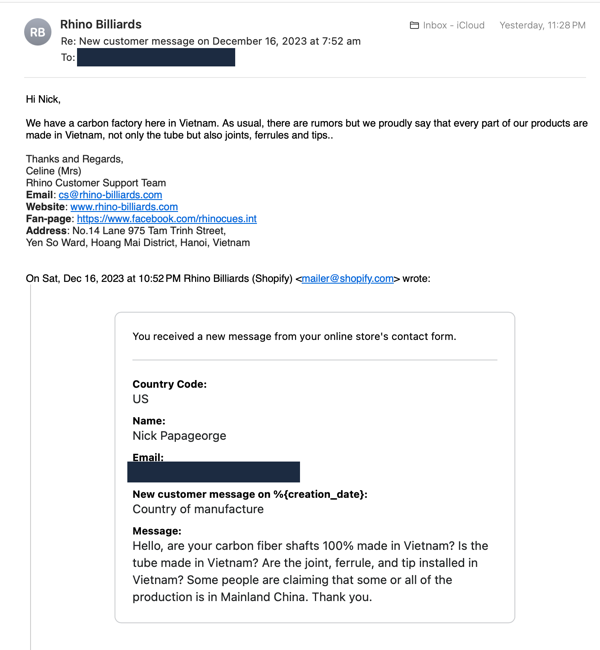600x650 pixels.
Task: Click the redacted recipient in the To field
Action: [x=155, y=58]
